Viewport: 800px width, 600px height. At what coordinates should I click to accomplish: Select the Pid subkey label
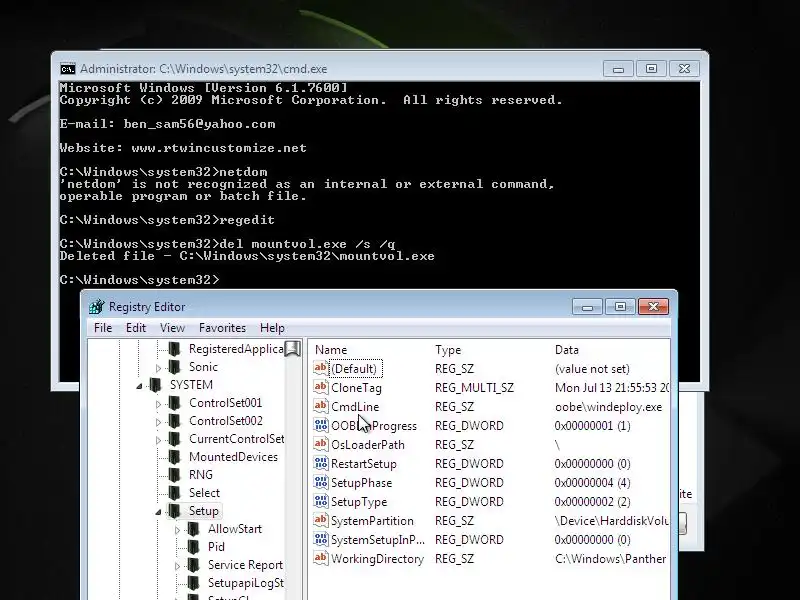point(216,547)
